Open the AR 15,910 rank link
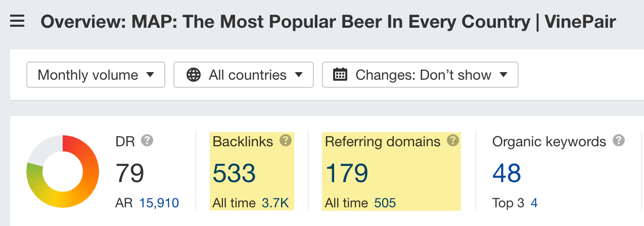 (159, 203)
